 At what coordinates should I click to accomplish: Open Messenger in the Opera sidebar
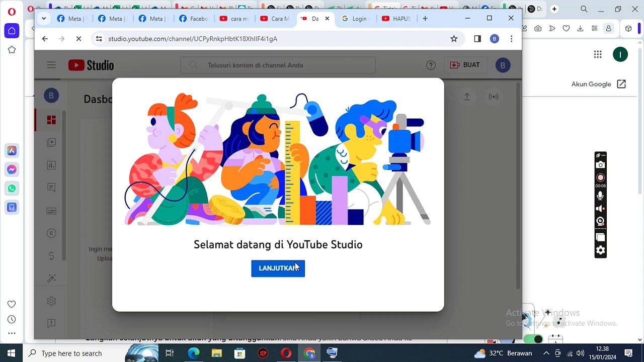pyautogui.click(x=12, y=170)
